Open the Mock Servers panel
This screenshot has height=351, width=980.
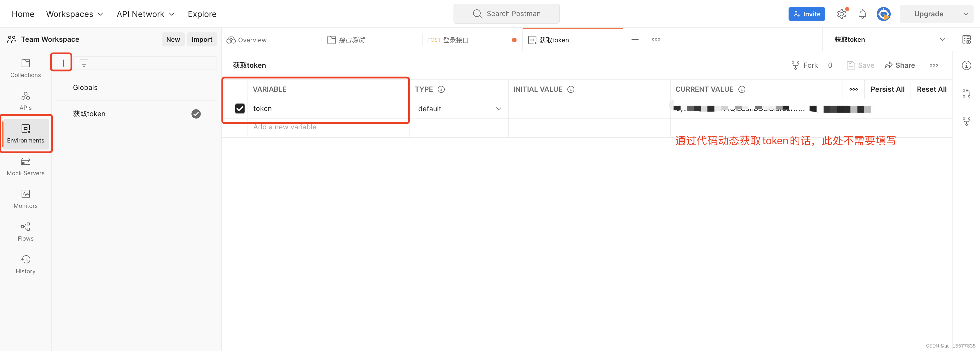click(x=25, y=166)
